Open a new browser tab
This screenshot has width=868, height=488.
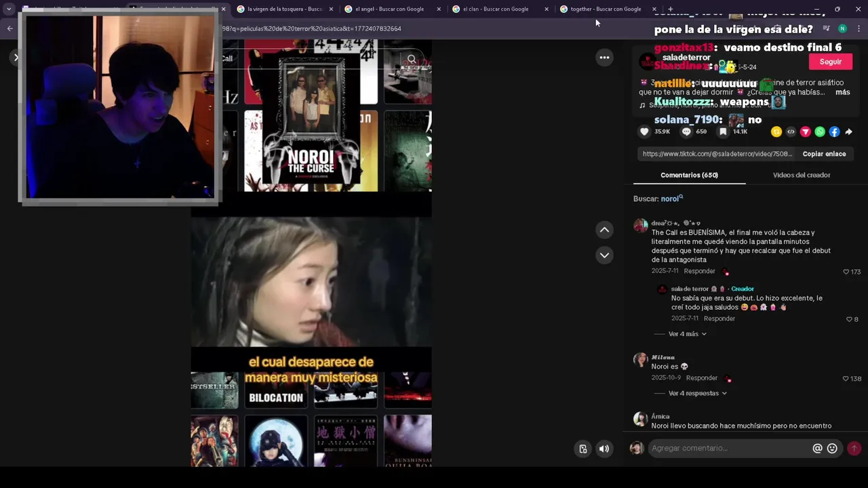pyautogui.click(x=671, y=9)
